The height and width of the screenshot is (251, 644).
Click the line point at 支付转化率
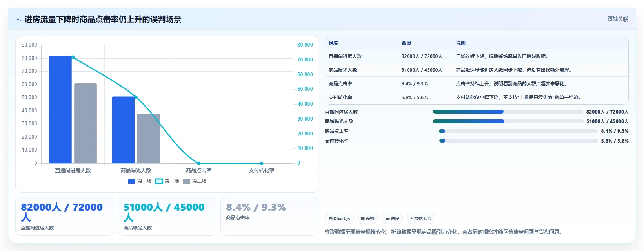tap(262, 163)
